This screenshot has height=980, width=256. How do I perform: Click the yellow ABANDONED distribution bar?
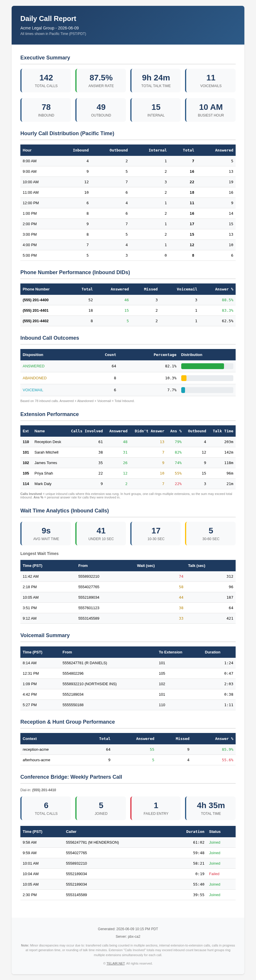point(184,378)
